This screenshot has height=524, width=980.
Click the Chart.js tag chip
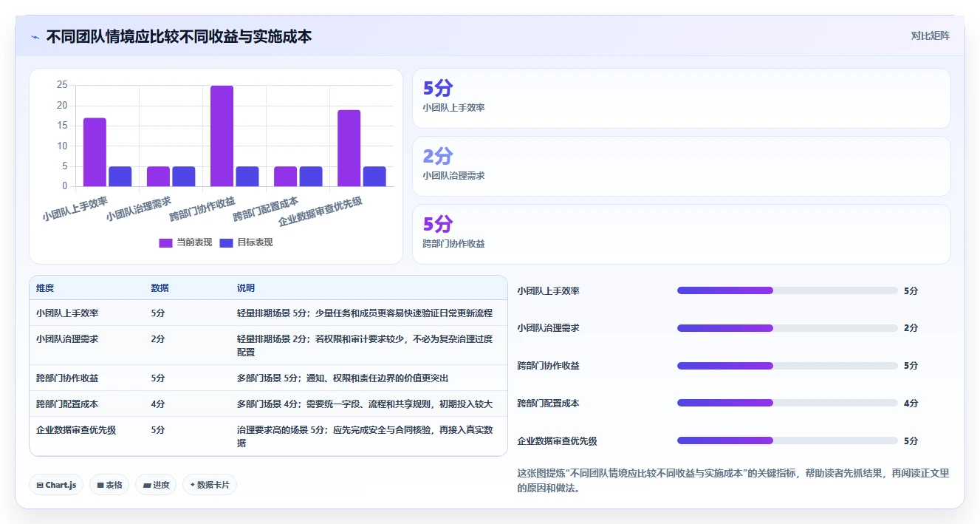click(56, 485)
